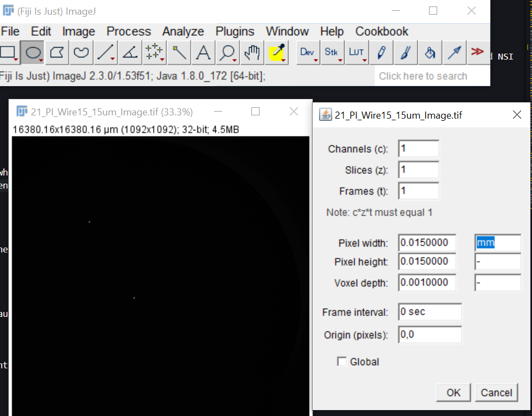Image resolution: width=532 pixels, height=416 pixels.
Task: Click the Pixel width value field
Action: point(427,243)
